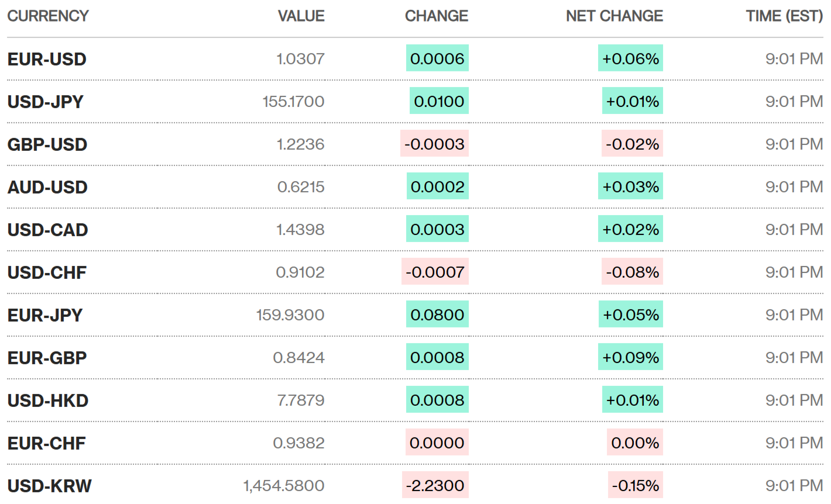
Task: Click the NET CHANGE column header
Action: 614,16
